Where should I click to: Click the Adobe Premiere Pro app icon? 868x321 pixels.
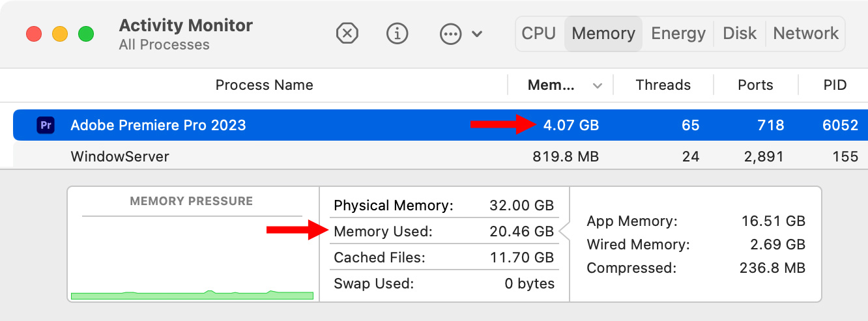pos(46,125)
